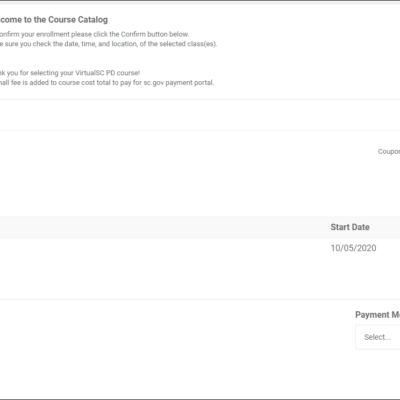Click the Course Catalog welcome heading
Image resolution: width=400 pixels, height=400 pixels.
(54, 20)
